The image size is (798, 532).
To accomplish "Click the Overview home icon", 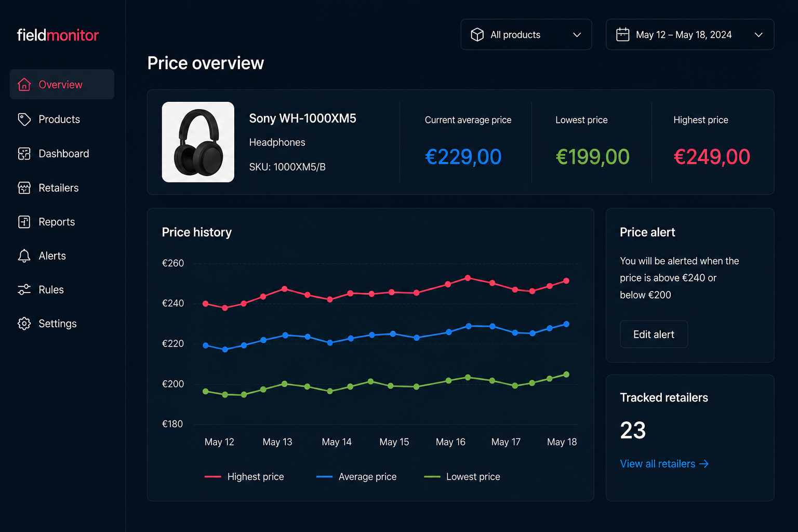I will [x=24, y=84].
